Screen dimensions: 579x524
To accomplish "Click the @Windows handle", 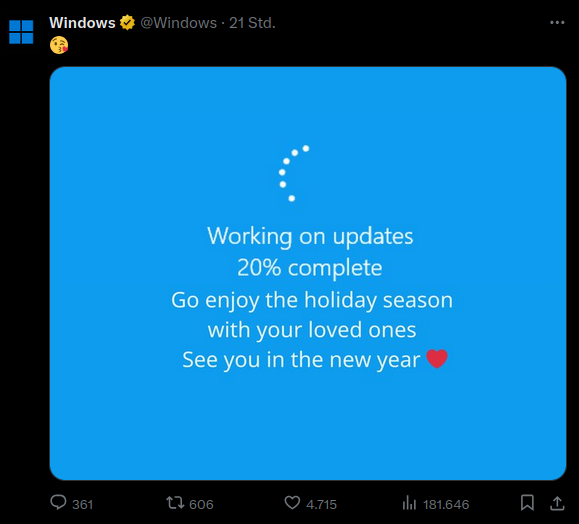I will click(x=178, y=23).
